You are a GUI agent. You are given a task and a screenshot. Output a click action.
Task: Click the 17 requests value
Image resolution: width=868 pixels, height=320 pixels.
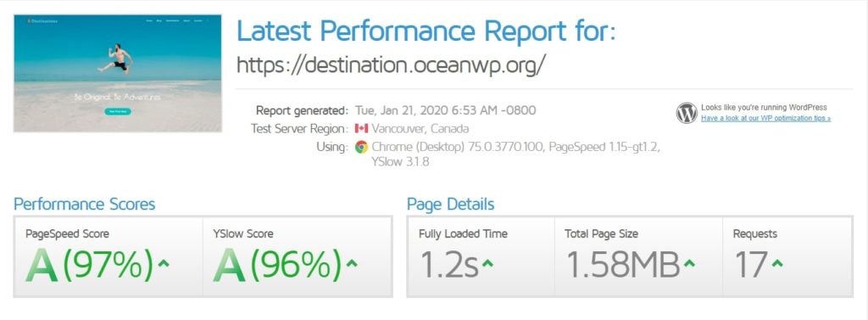(x=751, y=265)
